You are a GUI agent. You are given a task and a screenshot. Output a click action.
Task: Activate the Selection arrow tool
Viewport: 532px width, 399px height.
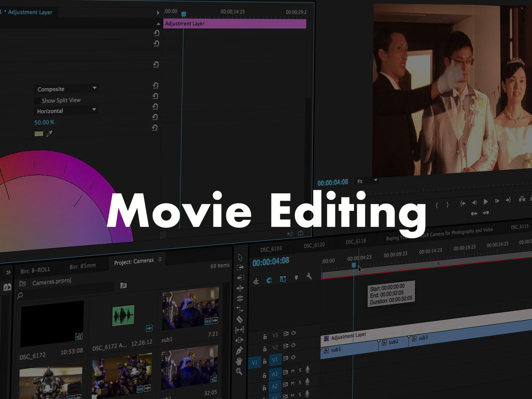coord(241,257)
